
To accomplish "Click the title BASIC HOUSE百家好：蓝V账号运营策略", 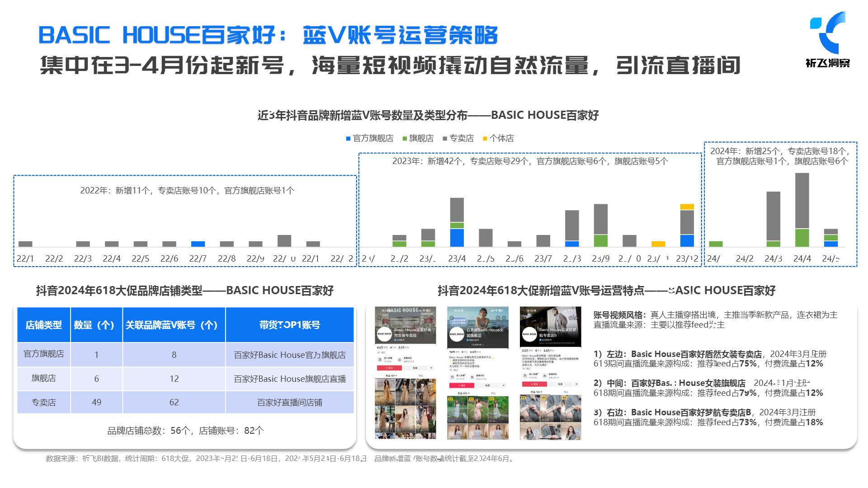I will [x=268, y=35].
